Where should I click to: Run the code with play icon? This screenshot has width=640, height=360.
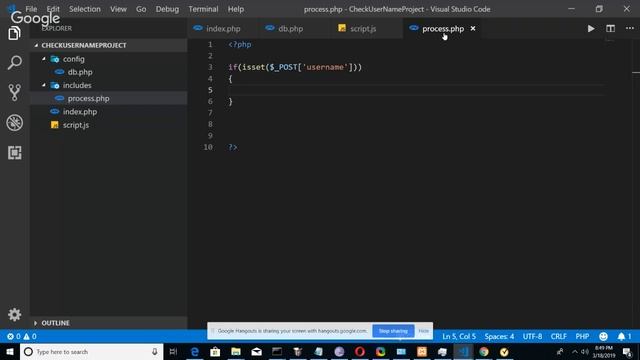click(x=591, y=29)
